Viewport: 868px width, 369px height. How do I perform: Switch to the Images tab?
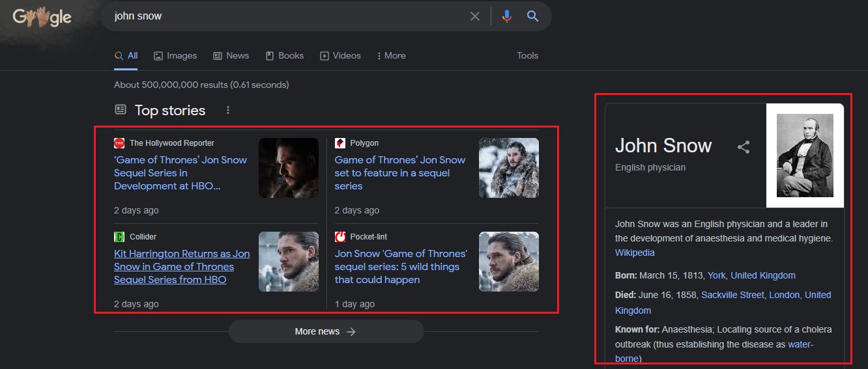[175, 56]
